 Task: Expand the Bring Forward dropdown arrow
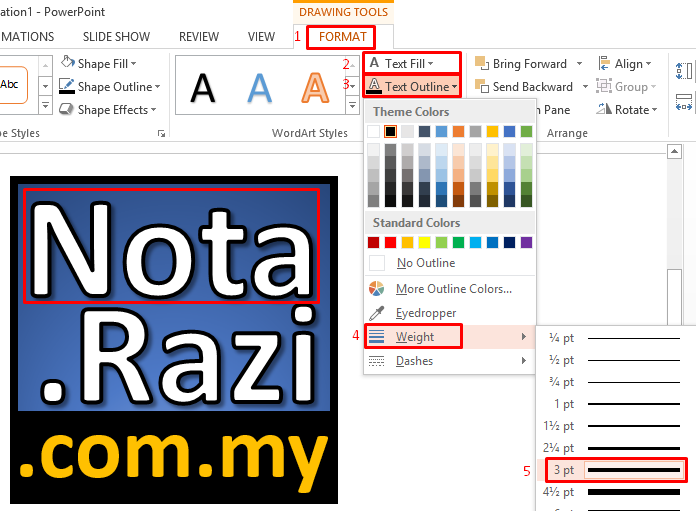tap(579, 64)
